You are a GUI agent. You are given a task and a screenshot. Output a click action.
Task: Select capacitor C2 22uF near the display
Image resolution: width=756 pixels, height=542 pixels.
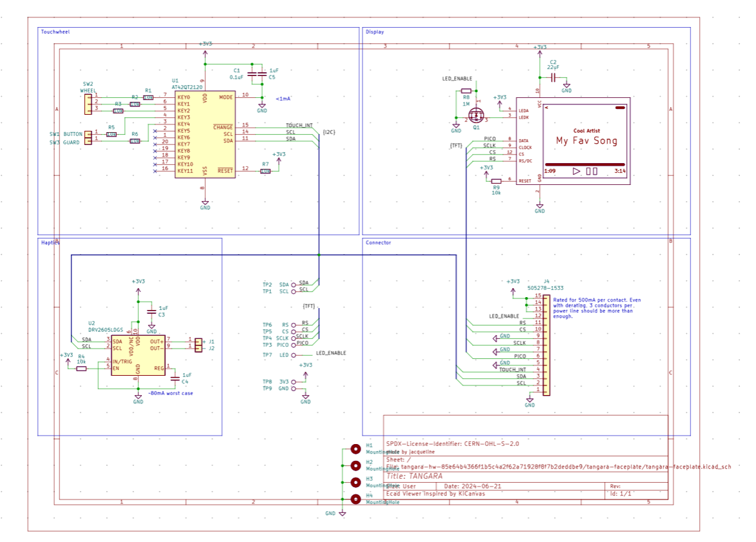click(x=553, y=77)
